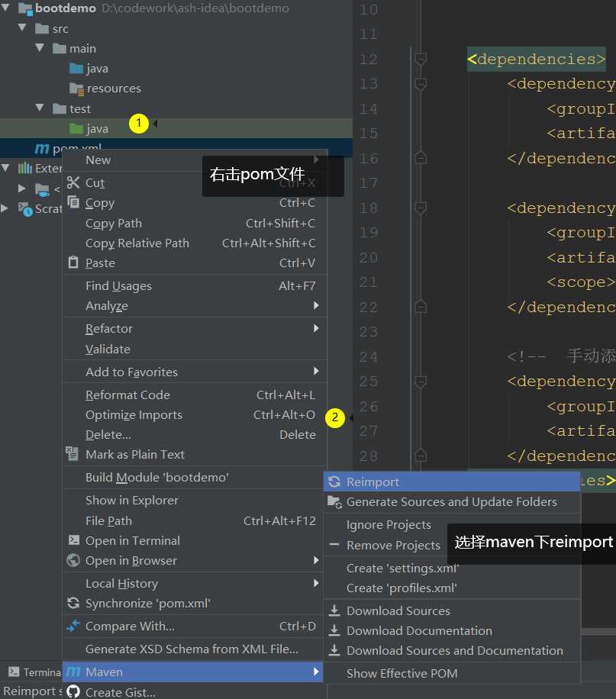Select Optimize Imports entry
616x699 pixels.
pyautogui.click(x=195, y=414)
